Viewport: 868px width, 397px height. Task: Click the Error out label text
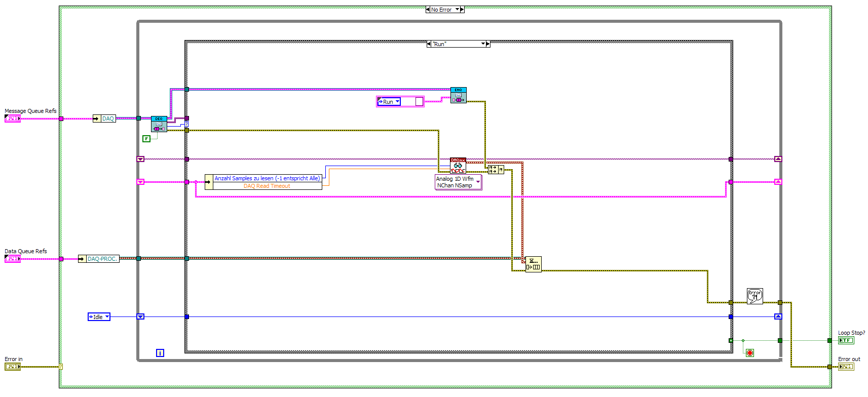[x=849, y=359]
